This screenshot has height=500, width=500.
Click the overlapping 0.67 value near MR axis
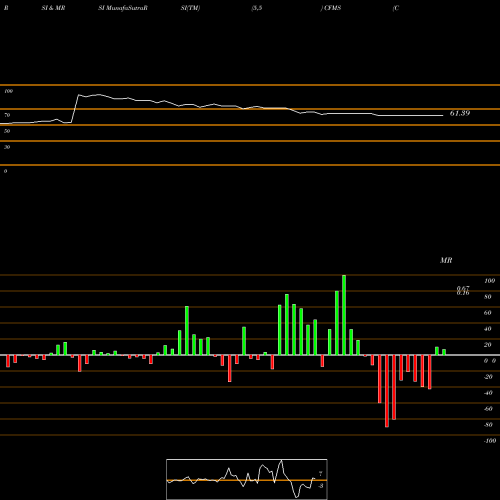(463, 288)
